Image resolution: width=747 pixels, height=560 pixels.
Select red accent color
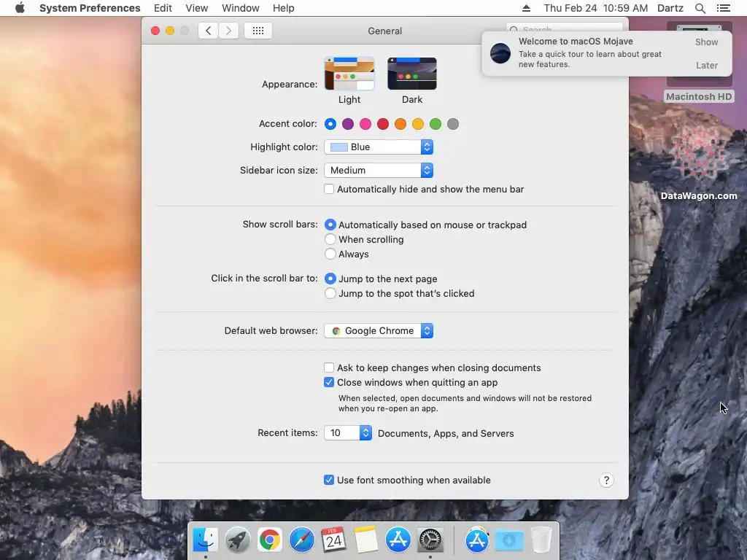point(383,124)
